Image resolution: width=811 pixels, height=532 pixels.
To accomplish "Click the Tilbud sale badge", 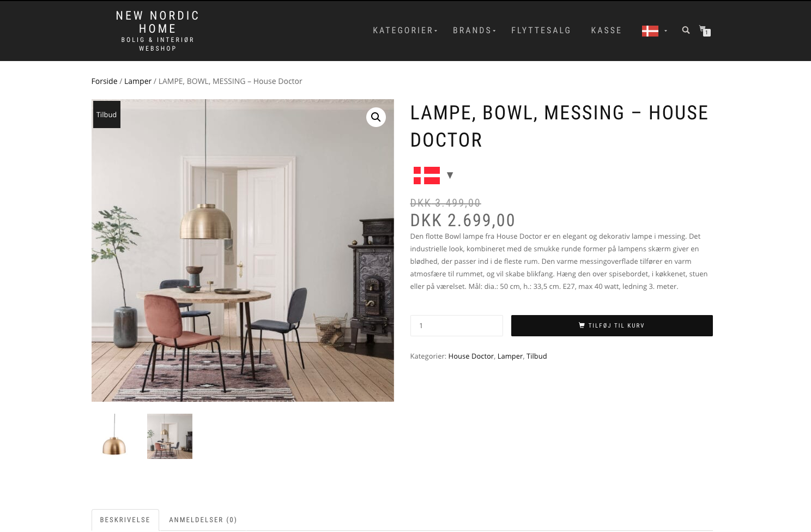I will (107, 114).
